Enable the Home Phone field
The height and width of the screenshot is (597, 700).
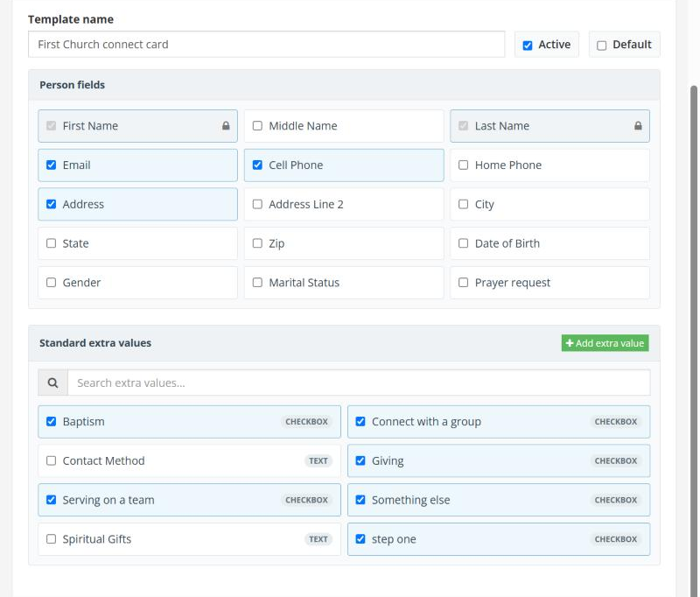click(x=464, y=165)
